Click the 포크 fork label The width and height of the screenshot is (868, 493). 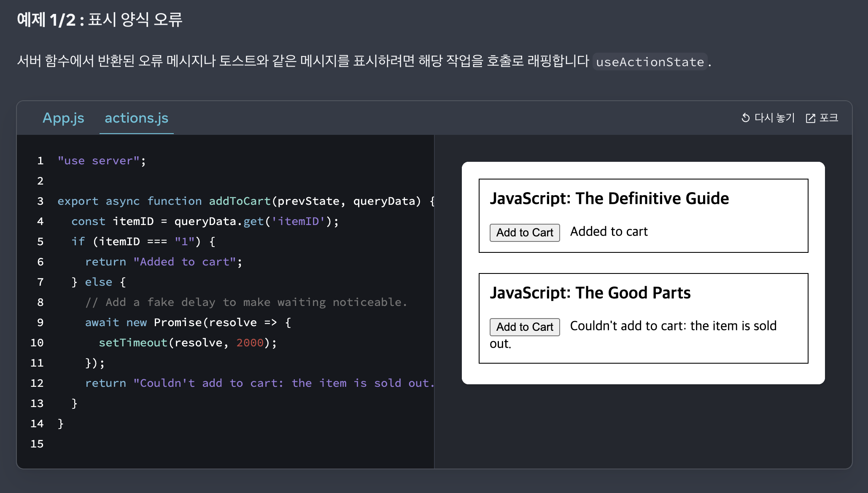click(828, 118)
